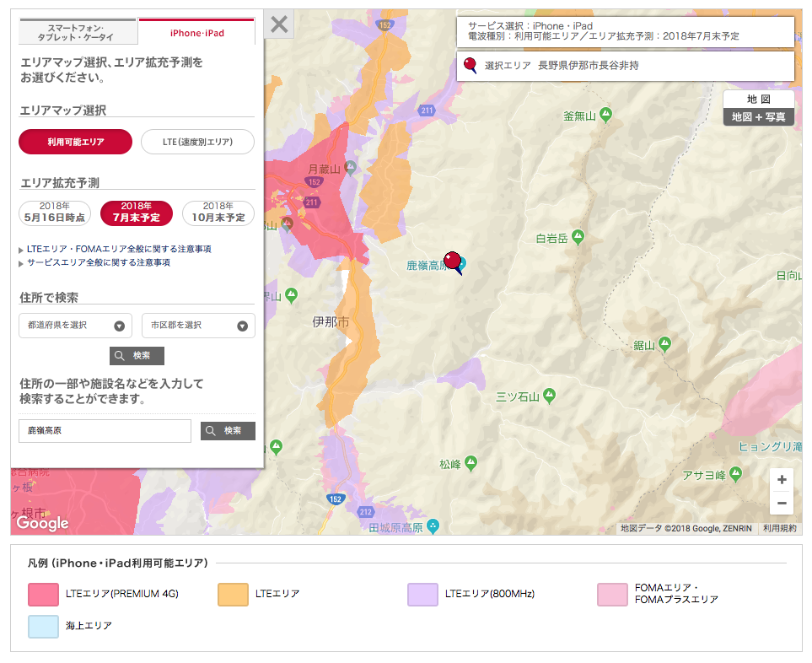Viewport: 812px width, 663px height.
Task: Switch map view to 地図＋写真
Action: point(759,117)
